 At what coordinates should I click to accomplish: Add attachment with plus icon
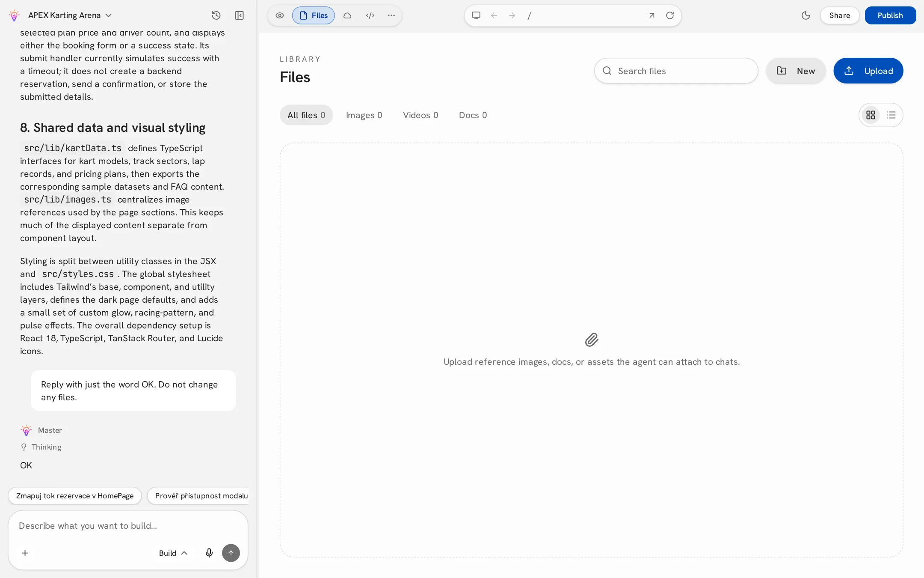tap(25, 553)
